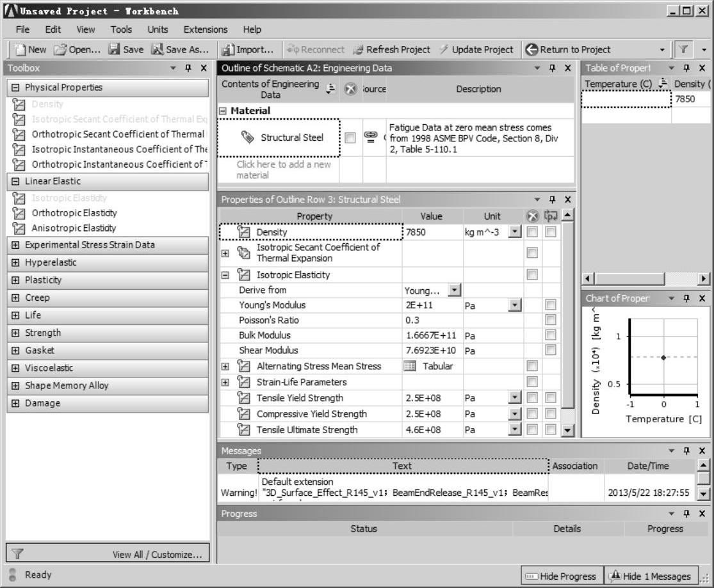
Task: Click the Refresh Project icon
Action: point(358,50)
